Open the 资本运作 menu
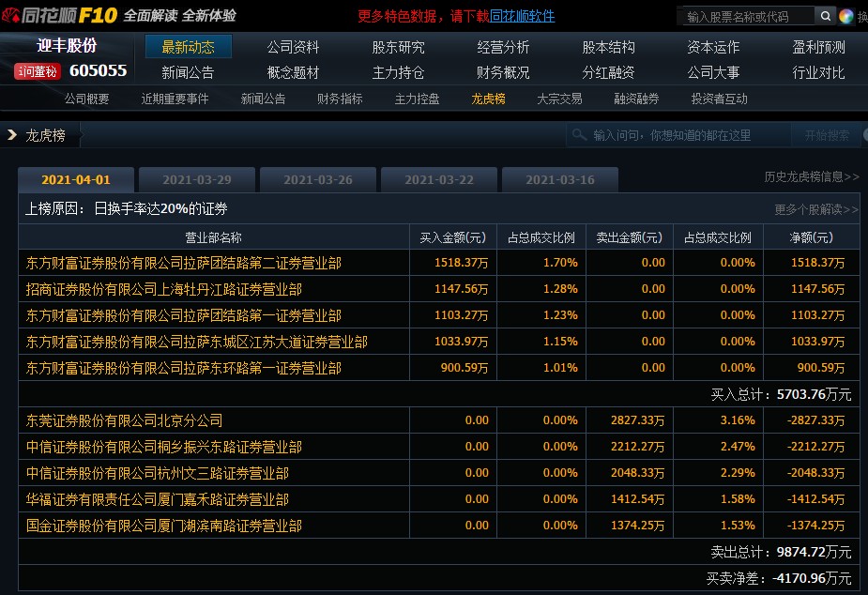The image size is (868, 595). [x=713, y=47]
